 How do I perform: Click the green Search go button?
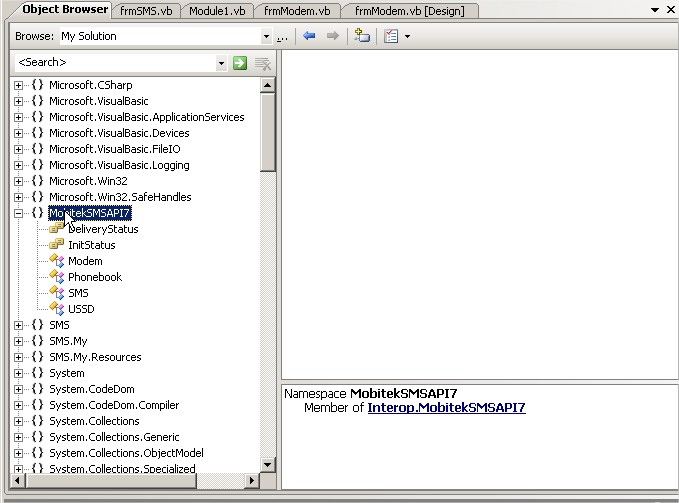click(x=240, y=63)
